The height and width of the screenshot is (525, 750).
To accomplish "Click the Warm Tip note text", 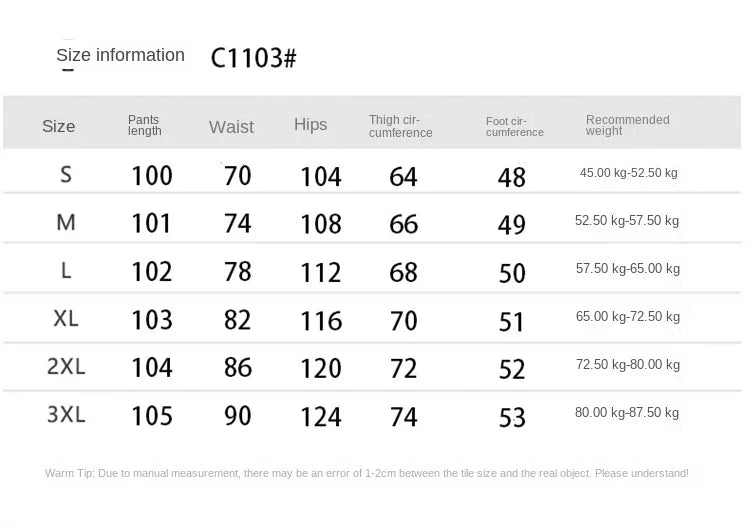I will [367, 473].
